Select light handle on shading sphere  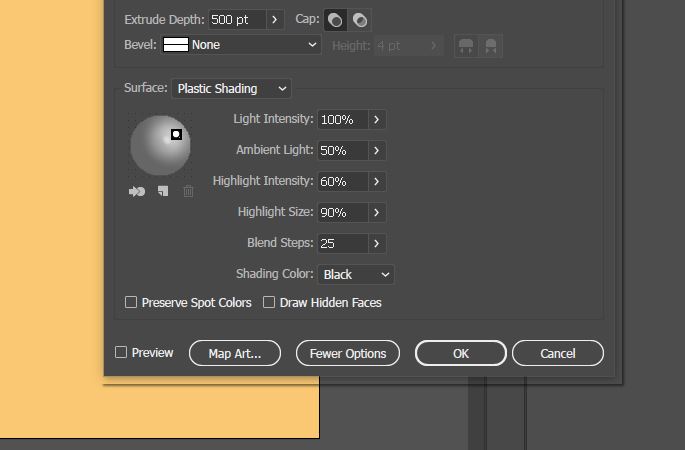click(x=176, y=134)
